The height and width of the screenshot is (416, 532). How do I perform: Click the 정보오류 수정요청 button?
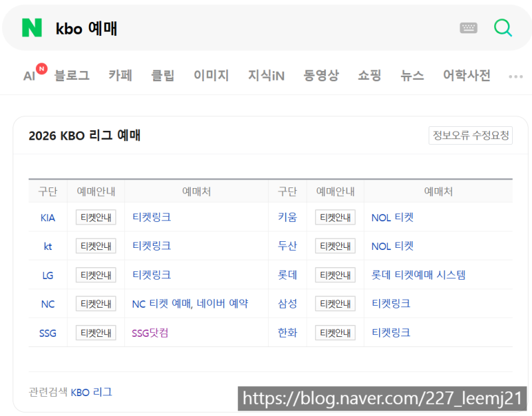click(471, 136)
